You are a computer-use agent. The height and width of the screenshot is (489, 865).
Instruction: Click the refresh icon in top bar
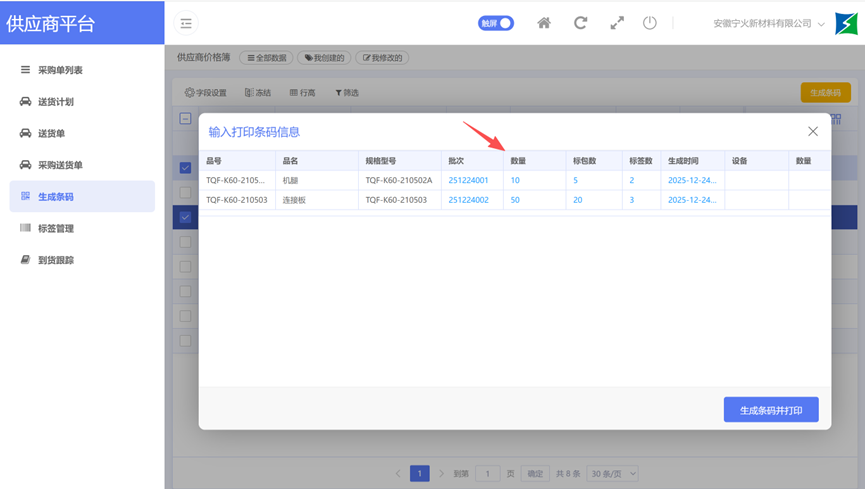pos(580,23)
